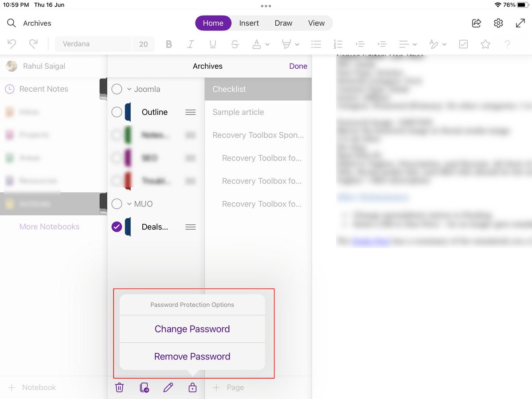Screen dimensions: 532x399
Task: Tap the Archives notebook title near search
Action: [x=37, y=23]
